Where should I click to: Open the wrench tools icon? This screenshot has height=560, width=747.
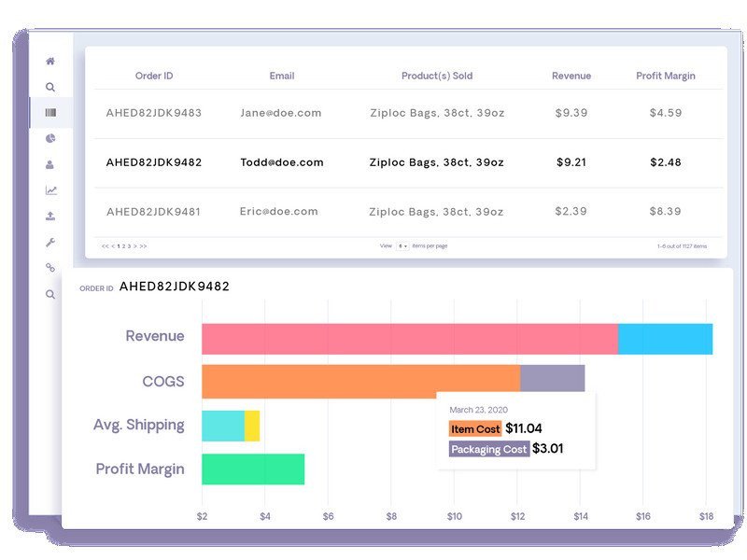coord(50,242)
